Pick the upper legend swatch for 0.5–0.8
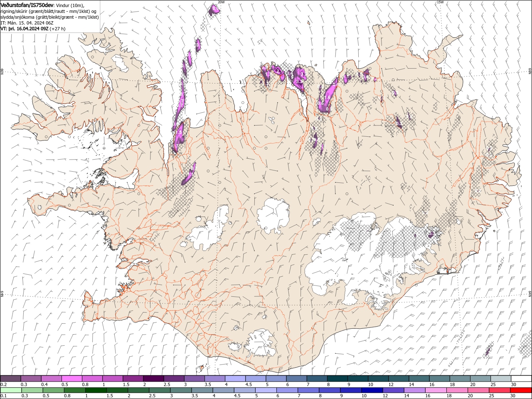Screen dimensions: 532x399 coord(71,379)
